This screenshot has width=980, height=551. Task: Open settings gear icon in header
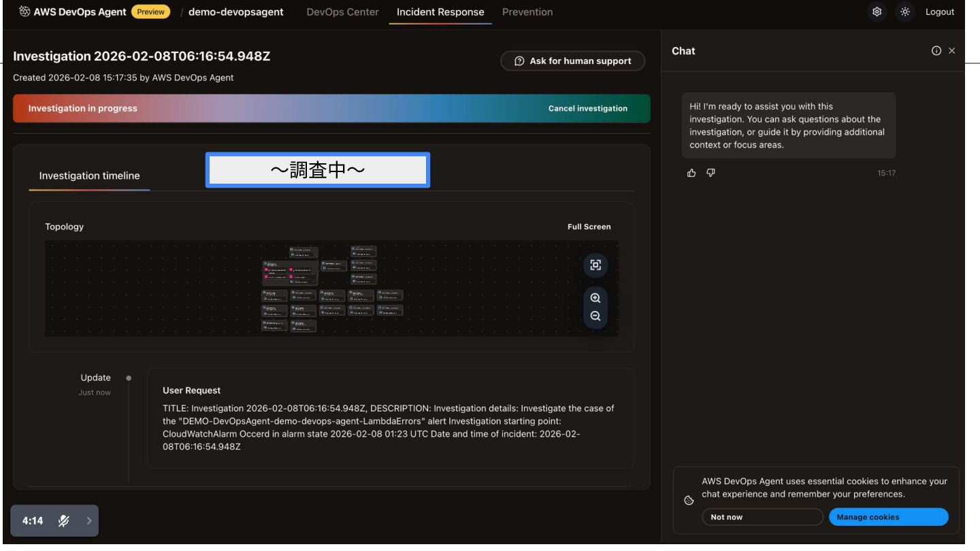click(877, 12)
